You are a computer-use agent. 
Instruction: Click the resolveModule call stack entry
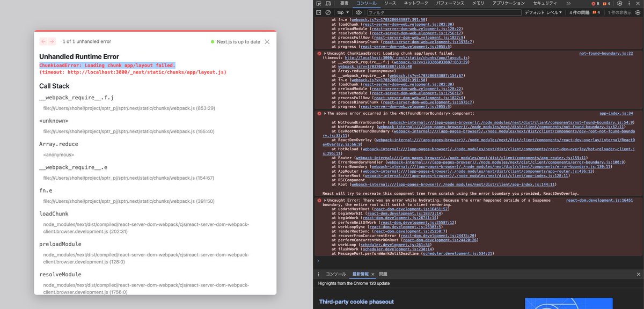pyautogui.click(x=60, y=275)
